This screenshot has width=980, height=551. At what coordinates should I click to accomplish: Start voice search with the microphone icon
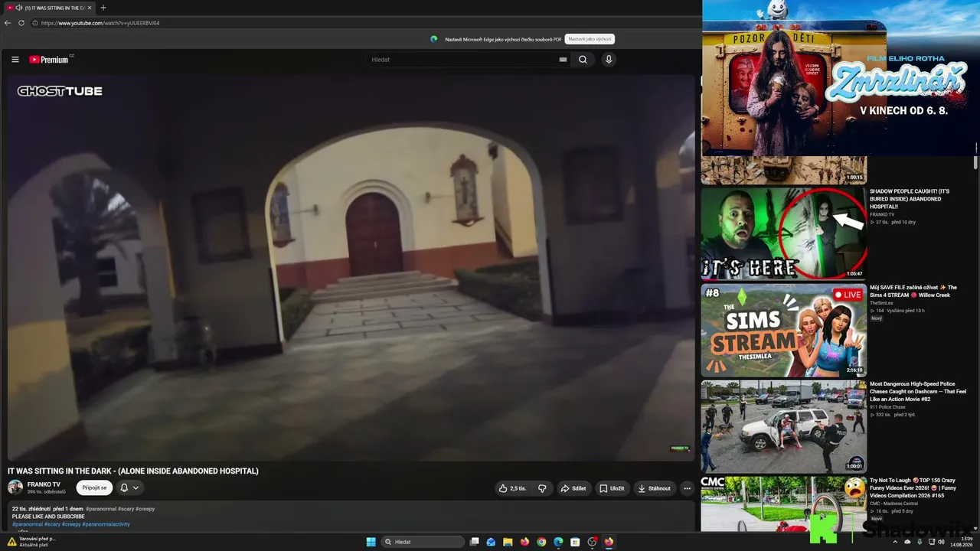tap(609, 60)
